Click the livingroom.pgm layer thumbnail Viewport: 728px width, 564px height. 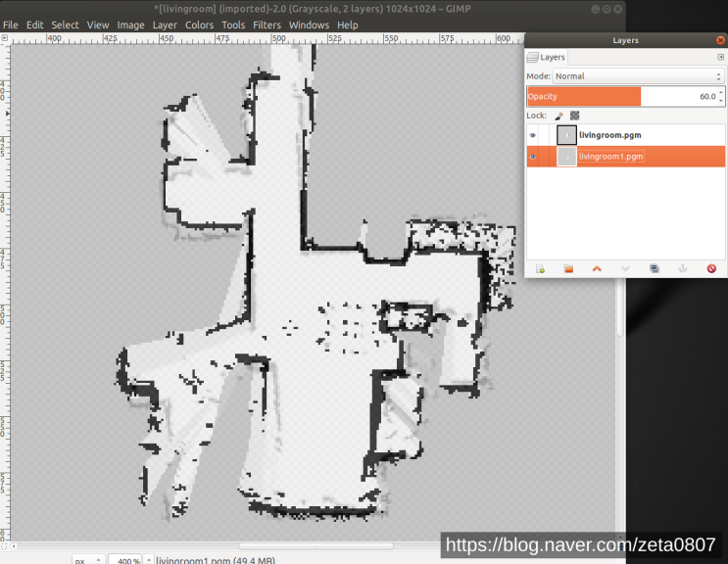click(x=567, y=135)
